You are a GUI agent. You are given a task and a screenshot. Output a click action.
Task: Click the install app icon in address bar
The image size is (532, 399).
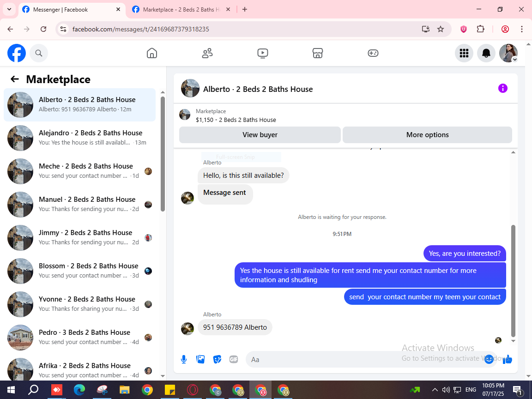pyautogui.click(x=425, y=29)
